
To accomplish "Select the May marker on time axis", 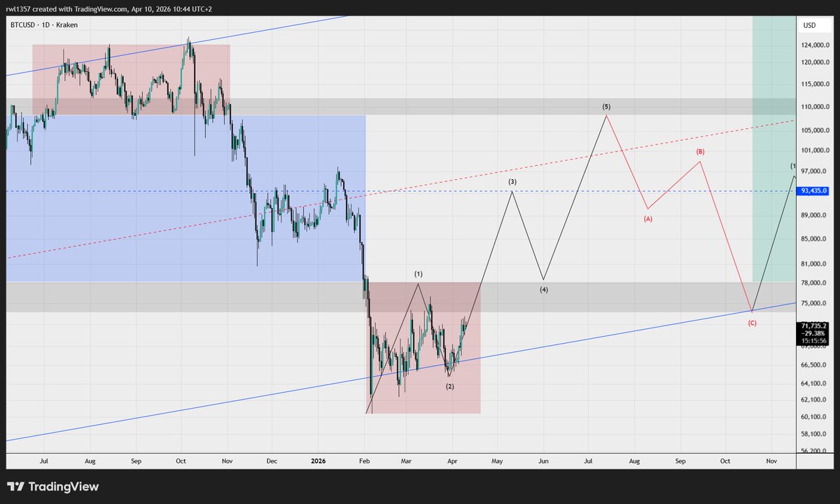I will tap(498, 461).
